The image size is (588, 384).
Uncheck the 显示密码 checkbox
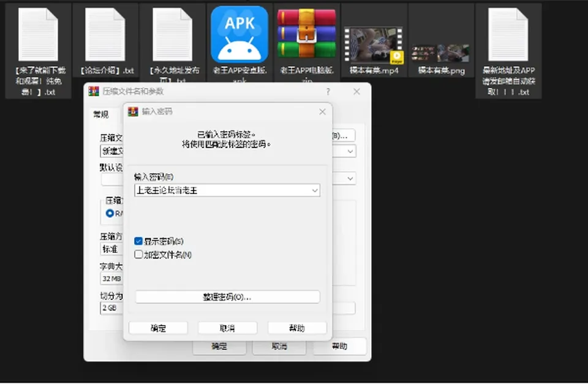click(138, 241)
